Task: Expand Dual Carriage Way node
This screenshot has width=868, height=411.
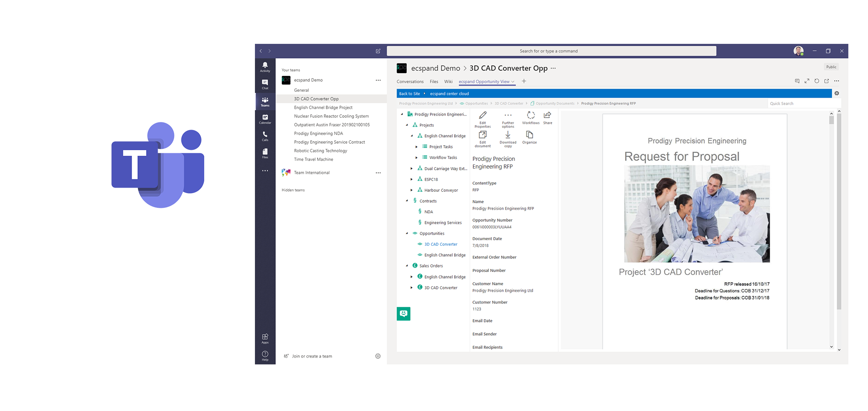Action: click(412, 169)
